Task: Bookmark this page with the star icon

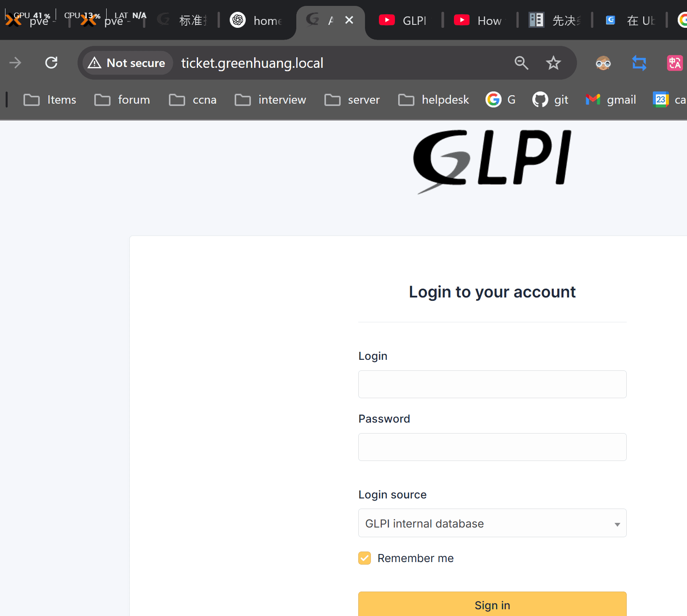Action: tap(553, 63)
